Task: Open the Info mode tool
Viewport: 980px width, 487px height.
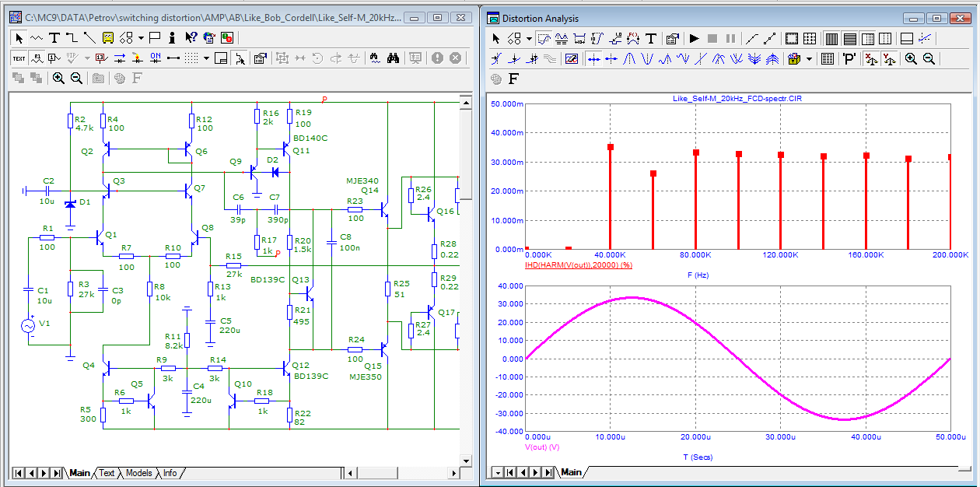Action: (172, 37)
